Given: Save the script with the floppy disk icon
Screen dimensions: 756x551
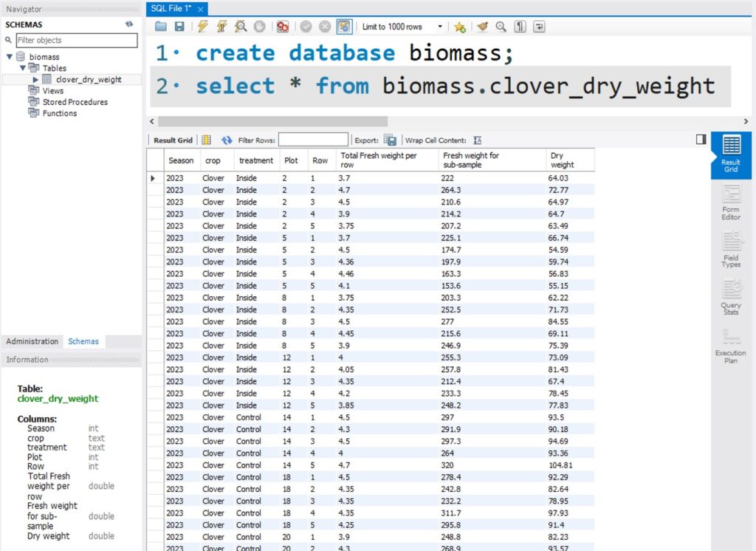Looking at the screenshot, I should pos(179,27).
